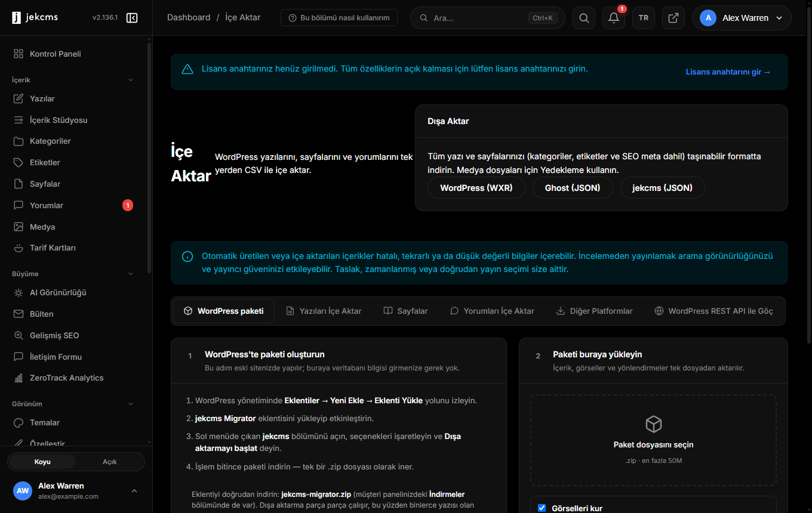This screenshot has height=513, width=812.
Task: Click the İçe Aktar breadcrumb text
Action: pos(243,18)
